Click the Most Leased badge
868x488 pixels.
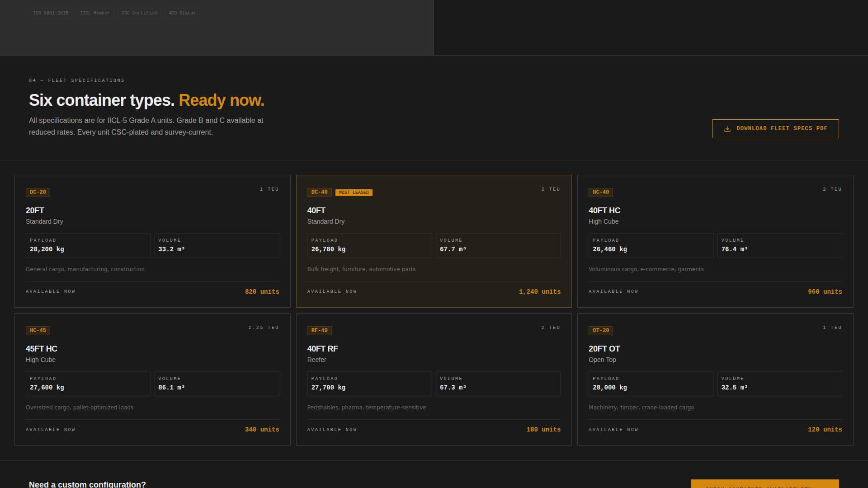pos(354,192)
